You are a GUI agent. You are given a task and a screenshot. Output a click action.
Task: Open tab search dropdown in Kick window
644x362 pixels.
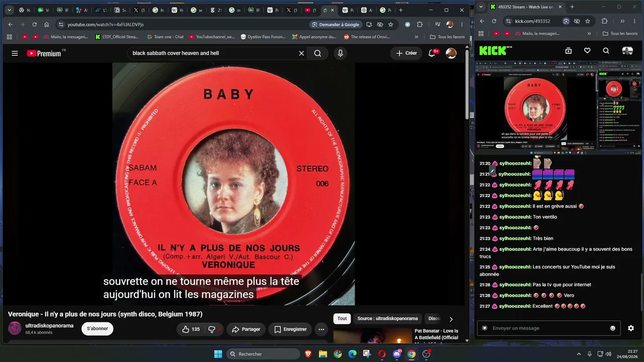481,7
